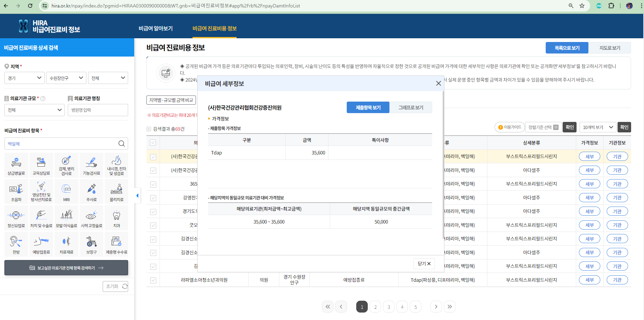The width and height of the screenshot is (644, 320).
Task: Open the 경기 region dropdown
Action: click(24, 78)
